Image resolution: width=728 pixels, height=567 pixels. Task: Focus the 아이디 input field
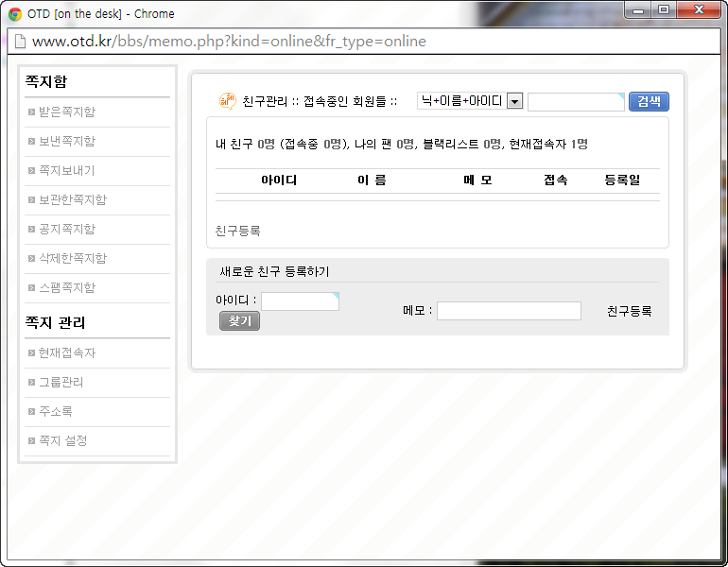[300, 301]
